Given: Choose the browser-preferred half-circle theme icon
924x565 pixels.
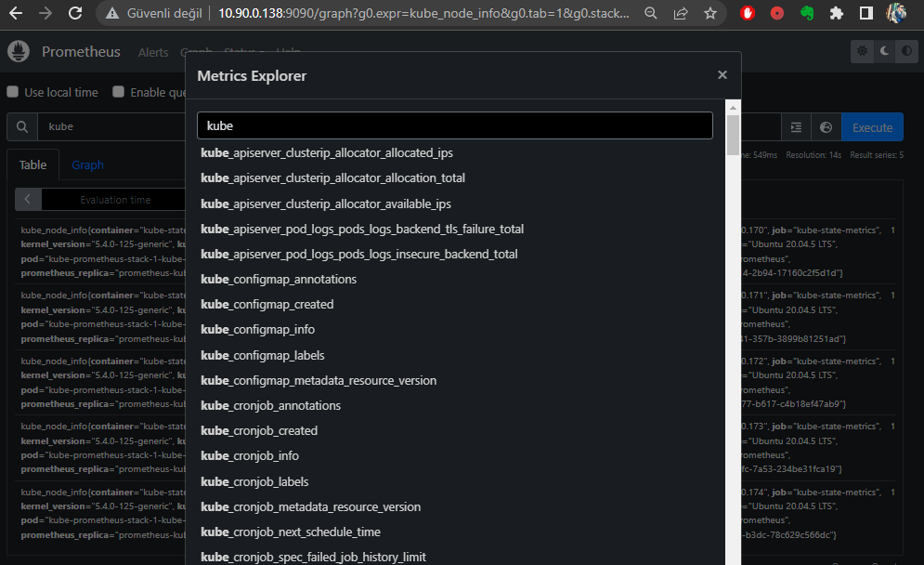Looking at the screenshot, I should click(x=906, y=52).
